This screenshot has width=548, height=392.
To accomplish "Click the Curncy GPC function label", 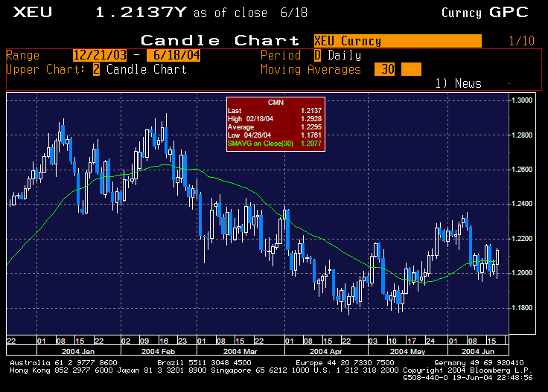I will 484,12.
